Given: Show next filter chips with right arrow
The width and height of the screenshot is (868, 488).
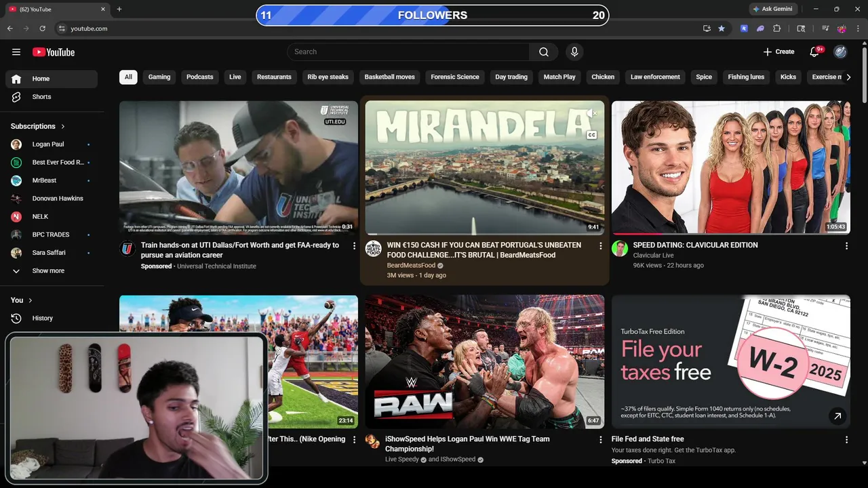Looking at the screenshot, I should point(848,77).
